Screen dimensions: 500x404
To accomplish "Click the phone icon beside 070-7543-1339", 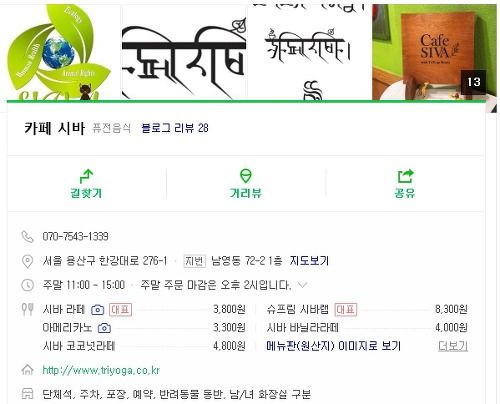I will pos(27,236).
